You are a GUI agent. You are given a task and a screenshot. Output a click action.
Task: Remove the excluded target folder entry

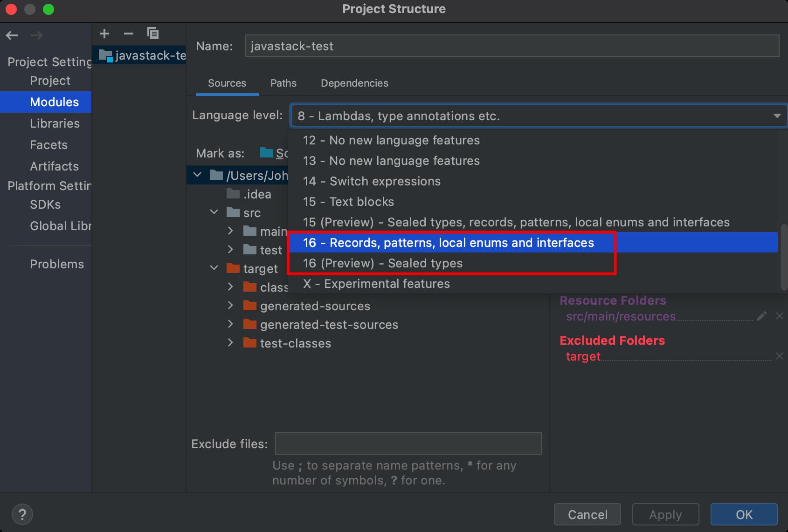(x=779, y=356)
